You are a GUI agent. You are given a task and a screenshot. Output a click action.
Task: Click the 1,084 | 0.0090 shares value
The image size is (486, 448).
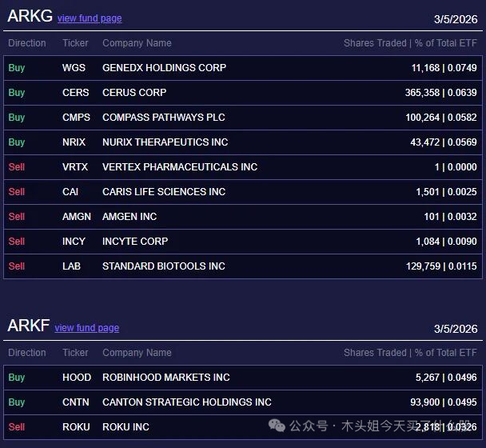(x=446, y=242)
